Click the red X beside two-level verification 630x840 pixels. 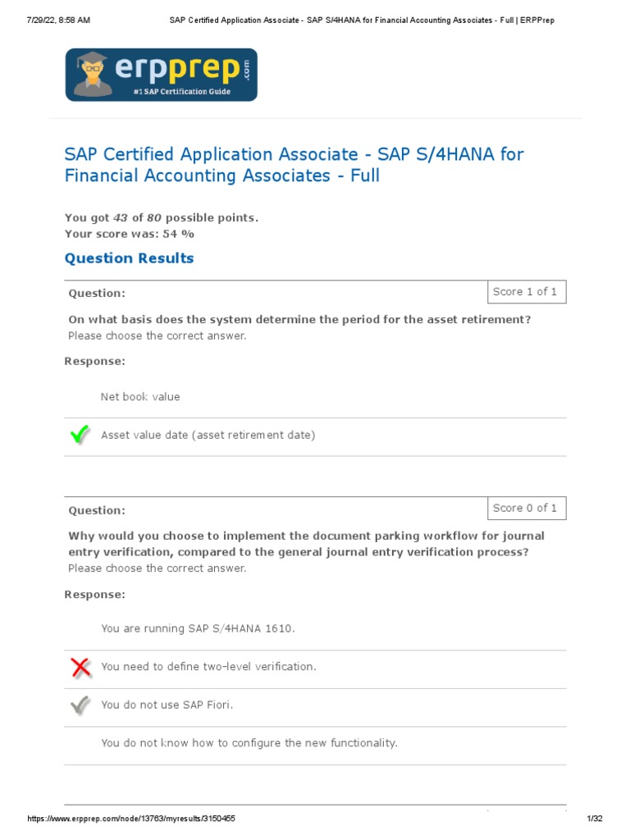(x=80, y=667)
